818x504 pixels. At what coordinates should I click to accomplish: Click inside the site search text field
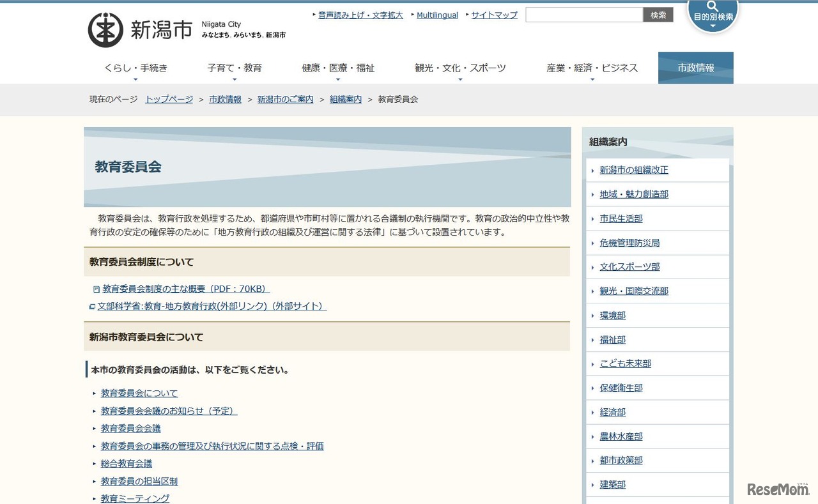tap(583, 15)
